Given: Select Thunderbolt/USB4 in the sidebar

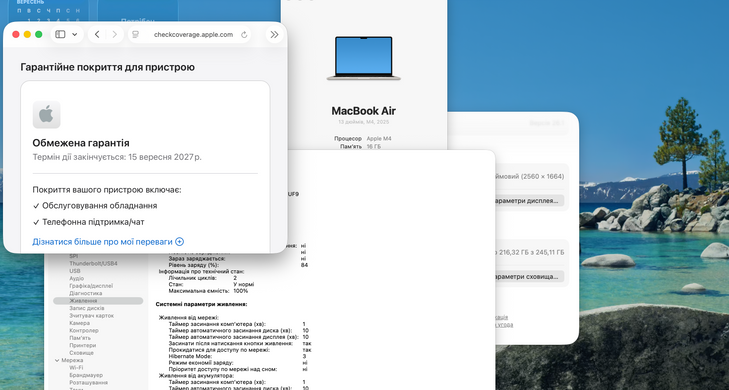Looking at the screenshot, I should 93,264.
